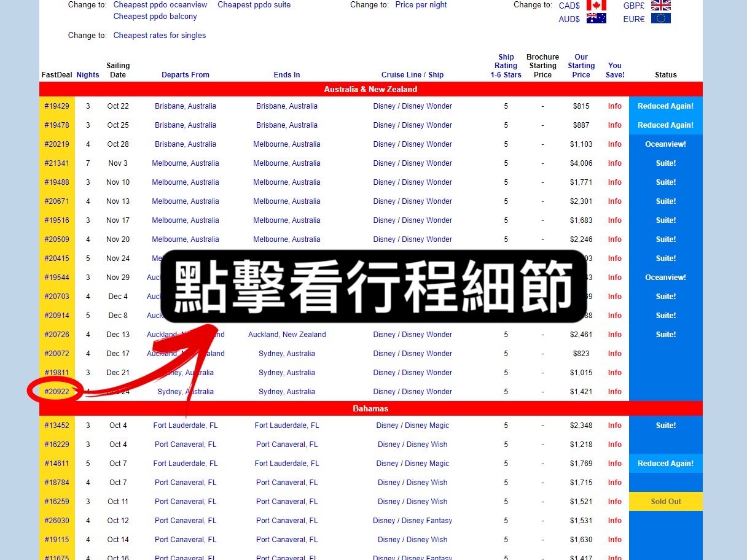747x560 pixels.
Task: Click the Sold Out status in #16259 row
Action: pyautogui.click(x=666, y=502)
